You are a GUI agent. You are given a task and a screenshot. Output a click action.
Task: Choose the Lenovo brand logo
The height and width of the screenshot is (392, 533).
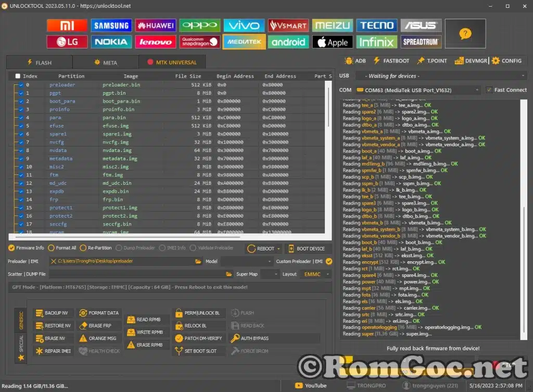coord(156,42)
